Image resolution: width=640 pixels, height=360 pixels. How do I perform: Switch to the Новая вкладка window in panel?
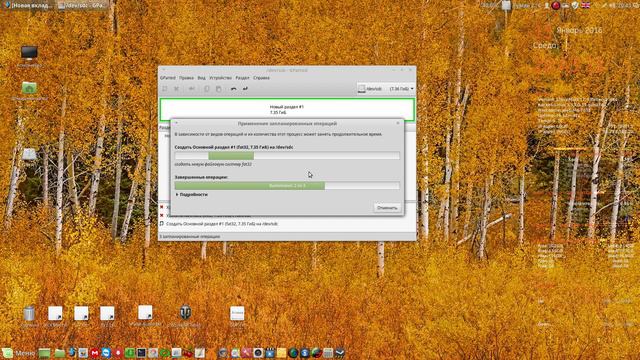point(28,5)
